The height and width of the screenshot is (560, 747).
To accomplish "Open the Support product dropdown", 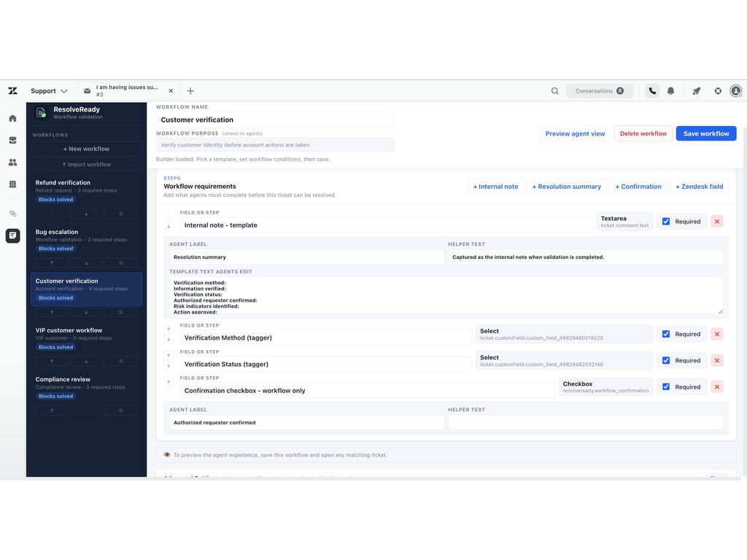I will pyautogui.click(x=49, y=91).
